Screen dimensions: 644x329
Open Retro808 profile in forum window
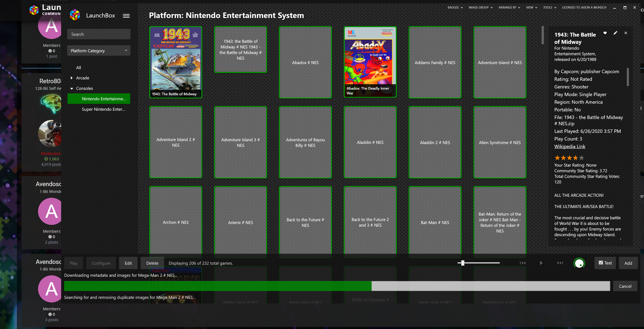click(x=50, y=81)
